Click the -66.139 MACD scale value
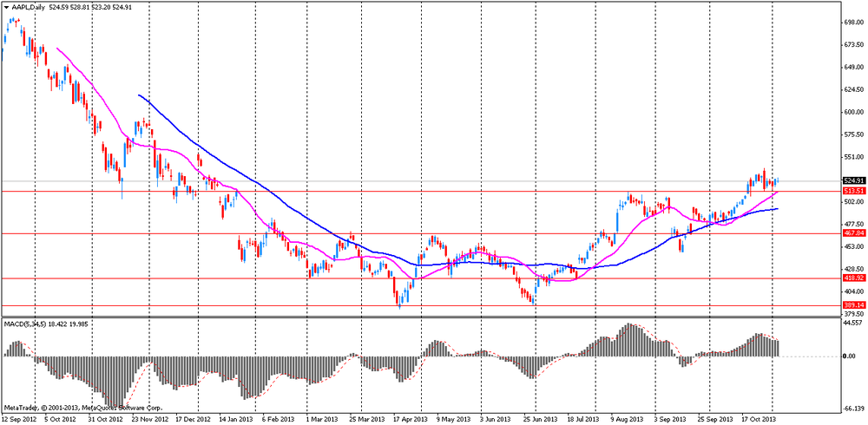 854,409
